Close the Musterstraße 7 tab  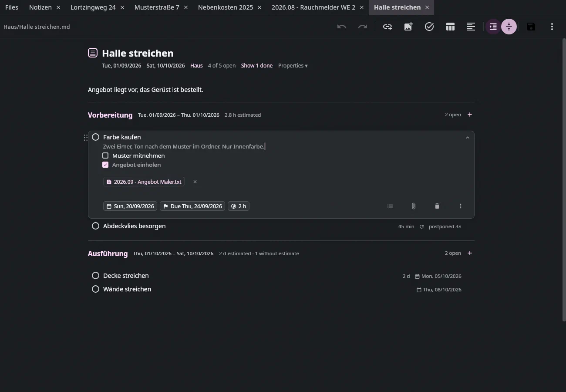coord(186,7)
